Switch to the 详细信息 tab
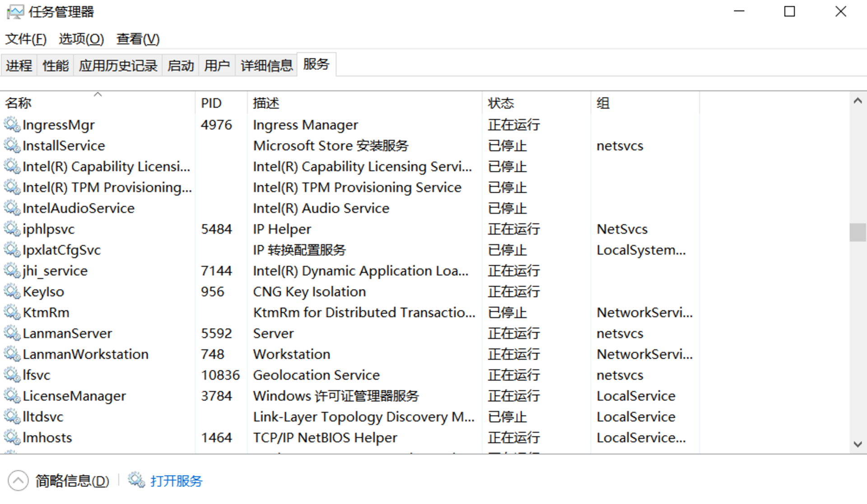This screenshot has width=867, height=504. tap(266, 66)
